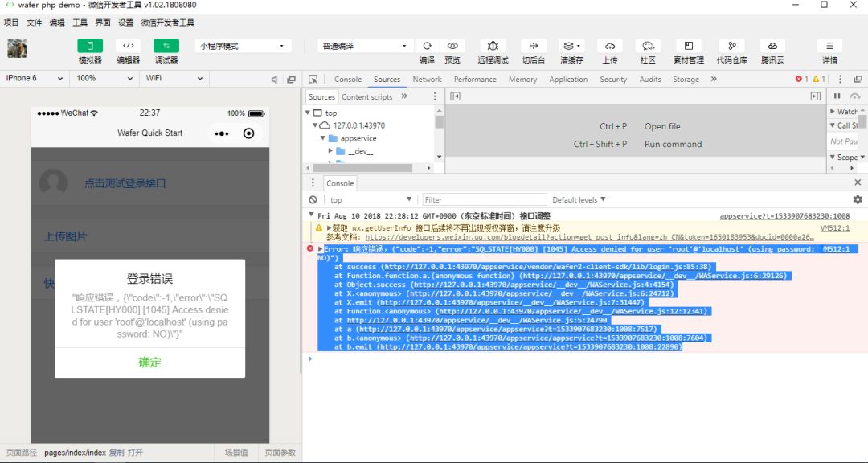Viewport: 868px width, 463px height.
Task: Open the WiFi network dropdown
Action: coord(174,78)
